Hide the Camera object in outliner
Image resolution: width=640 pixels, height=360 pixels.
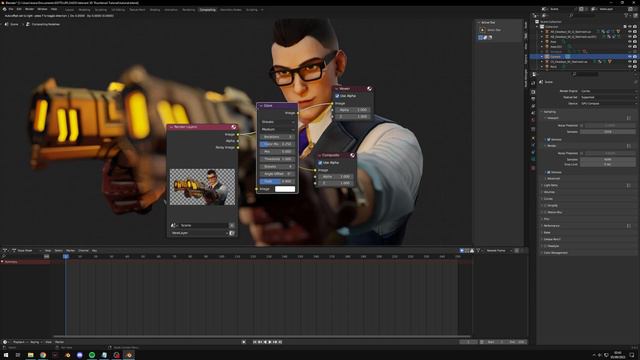[629, 56]
